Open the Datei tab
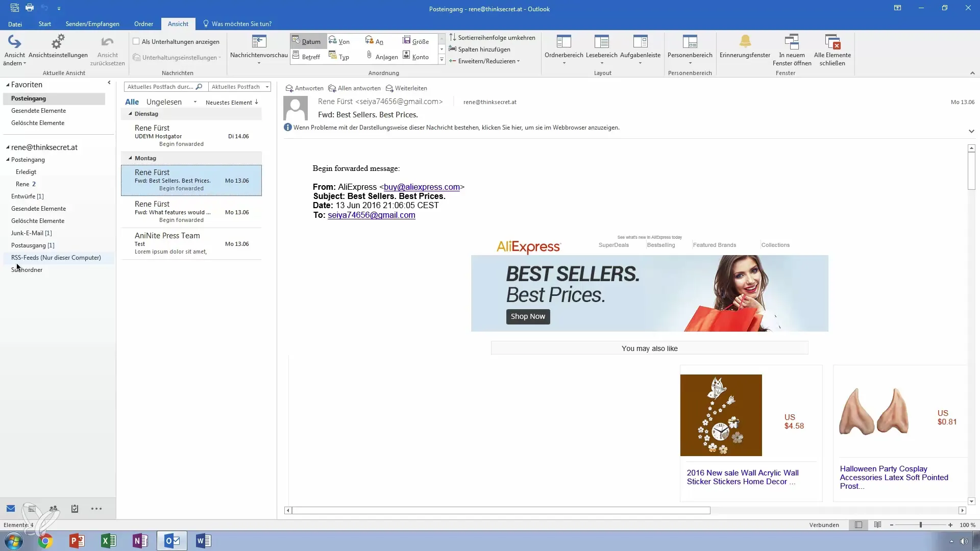The height and width of the screenshot is (551, 980). point(15,24)
